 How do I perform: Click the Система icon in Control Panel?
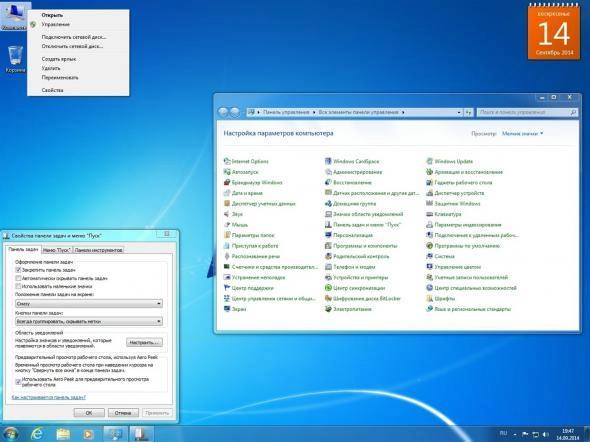pyautogui.click(x=429, y=256)
